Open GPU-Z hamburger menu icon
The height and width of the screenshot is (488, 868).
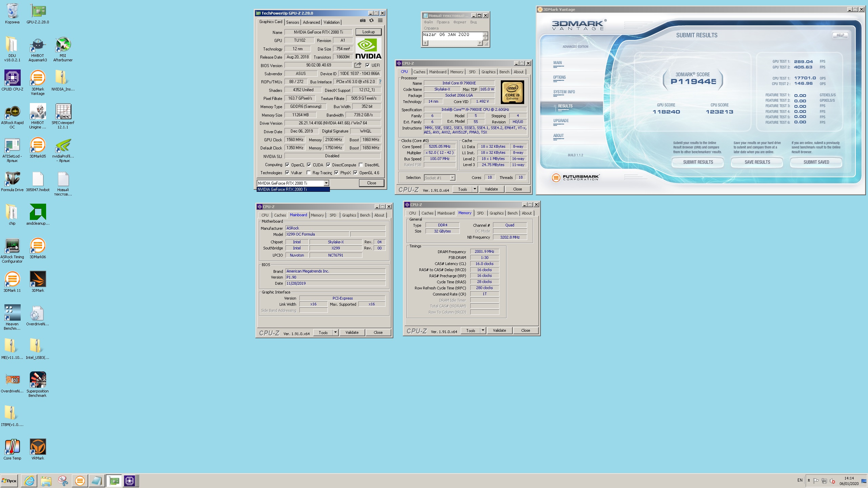click(x=380, y=21)
